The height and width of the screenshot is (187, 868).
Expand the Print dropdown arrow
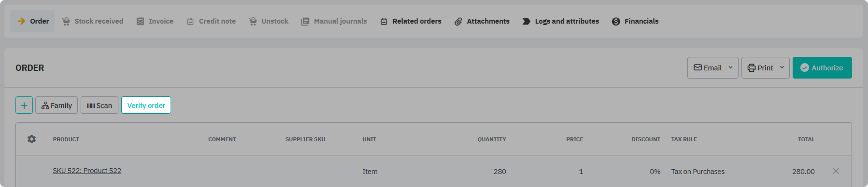coord(782,67)
